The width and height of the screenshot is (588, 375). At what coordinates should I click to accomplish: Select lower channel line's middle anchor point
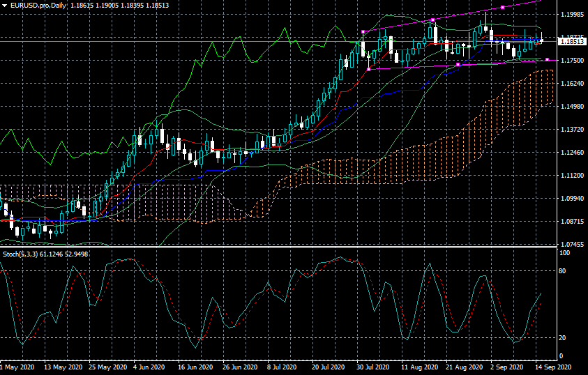pyautogui.click(x=458, y=65)
